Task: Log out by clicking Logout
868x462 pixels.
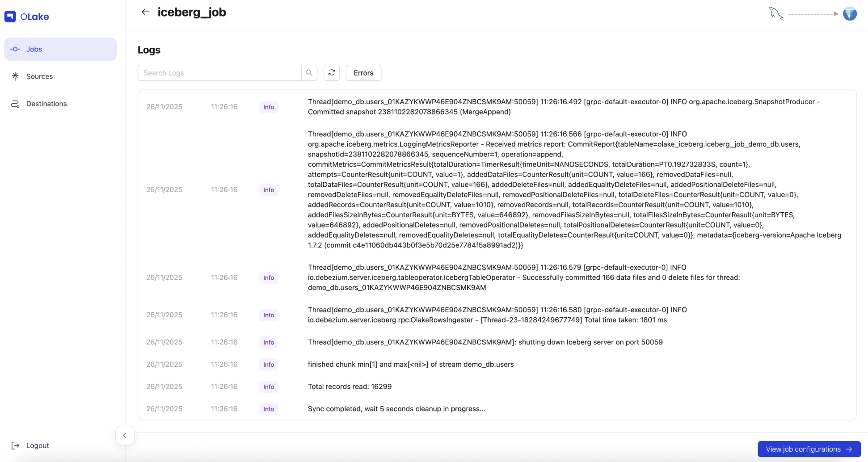Action: pyautogui.click(x=38, y=445)
